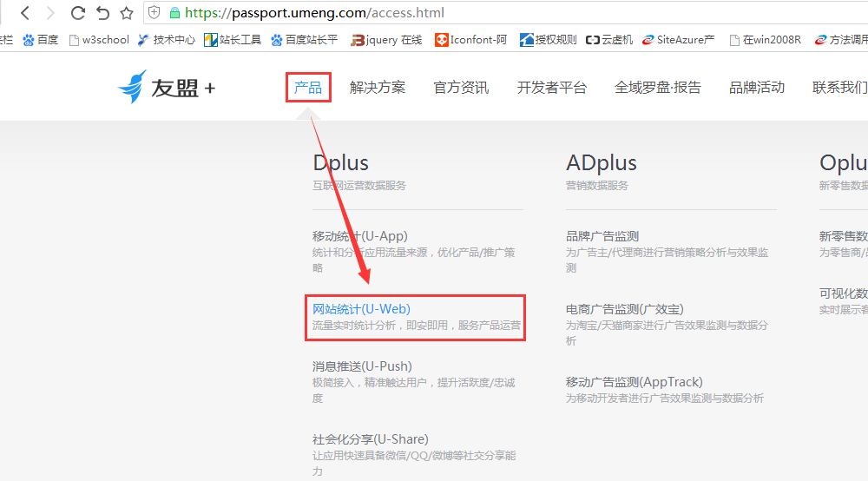The image size is (868, 481).
Task: Click the 友盟+ logo
Action: (x=166, y=87)
